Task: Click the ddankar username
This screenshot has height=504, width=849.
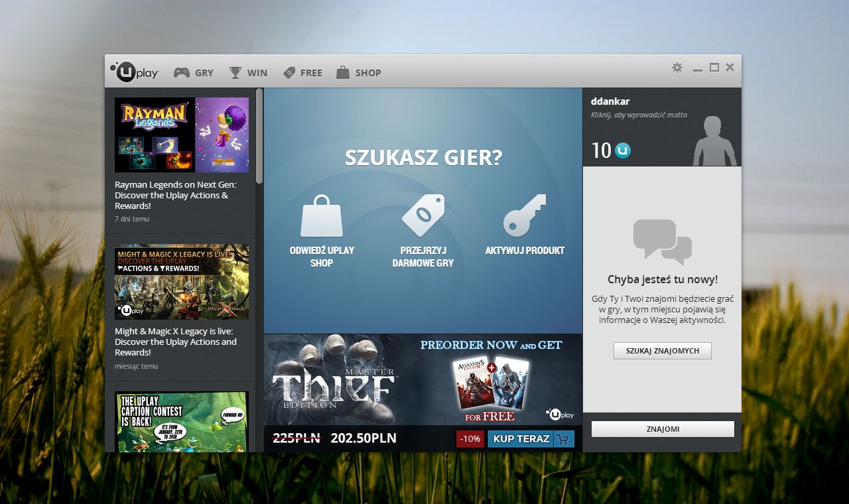Action: point(610,101)
